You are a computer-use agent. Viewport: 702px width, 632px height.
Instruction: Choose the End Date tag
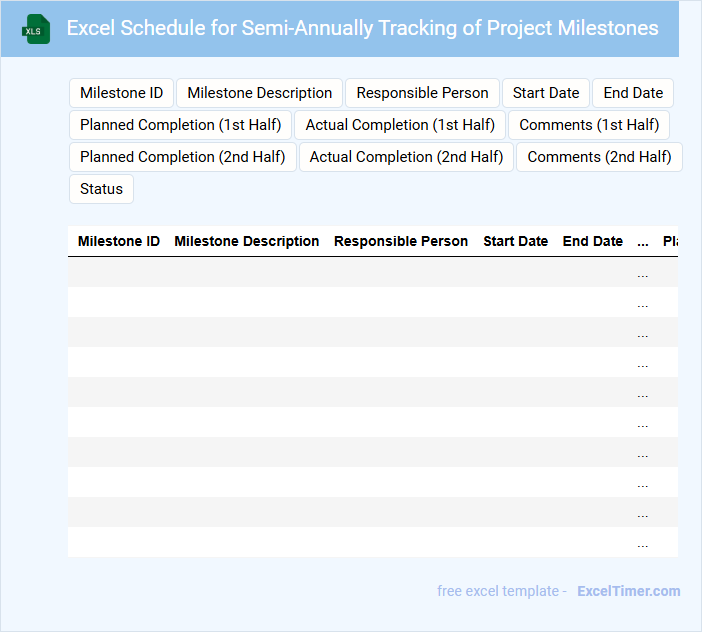(x=633, y=93)
